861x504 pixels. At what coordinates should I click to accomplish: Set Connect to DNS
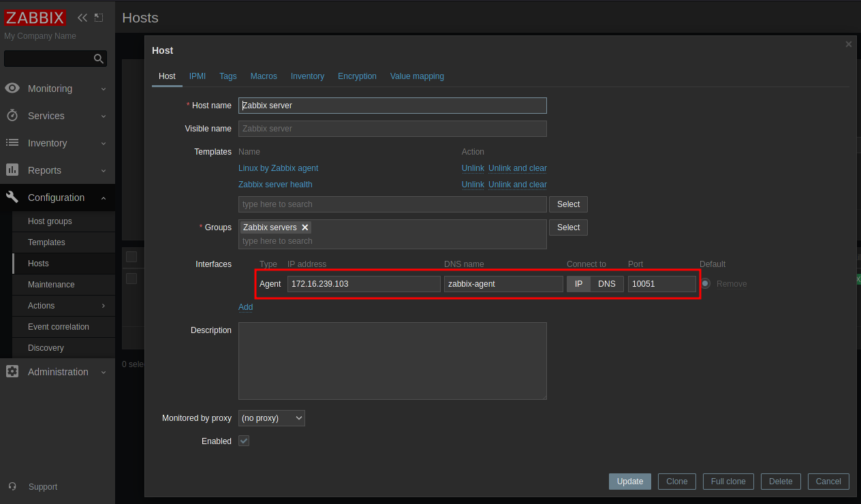(607, 284)
